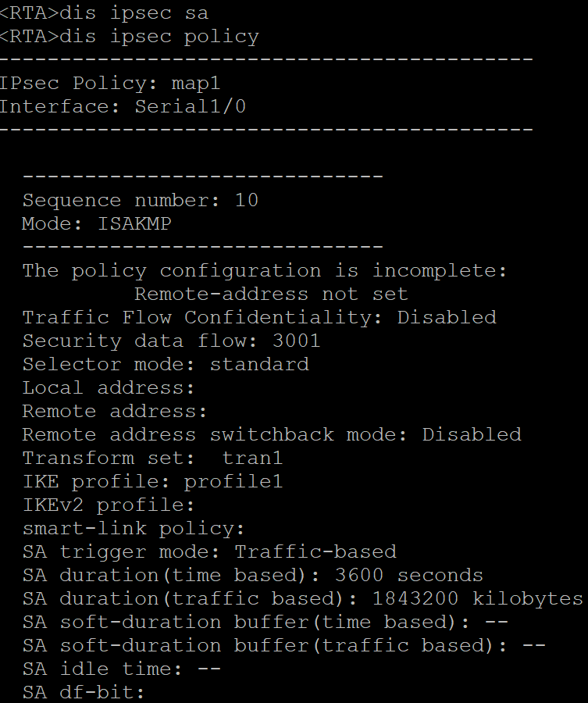Click the 'Traffic Flow Confidentiality: Disabled' line

(258, 318)
